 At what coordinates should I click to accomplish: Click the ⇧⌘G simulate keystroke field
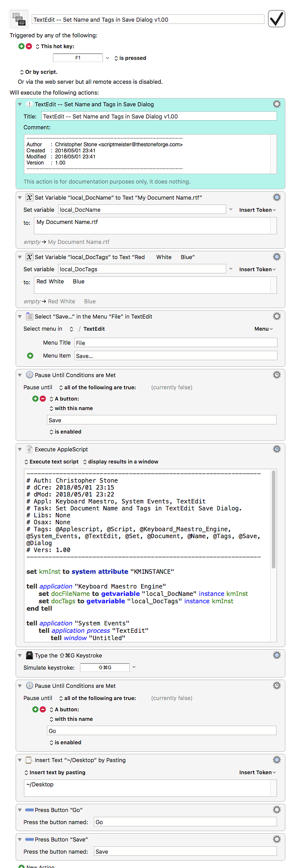point(105,667)
